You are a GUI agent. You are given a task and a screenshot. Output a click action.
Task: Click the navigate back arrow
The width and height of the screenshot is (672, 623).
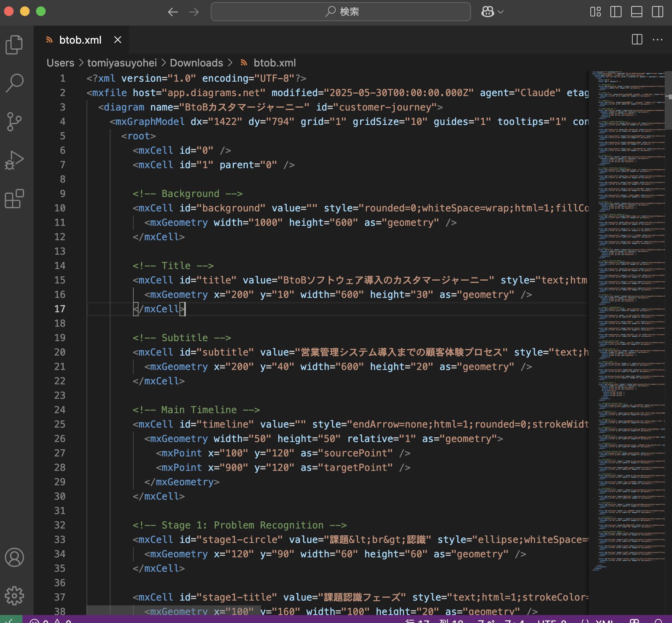point(173,12)
